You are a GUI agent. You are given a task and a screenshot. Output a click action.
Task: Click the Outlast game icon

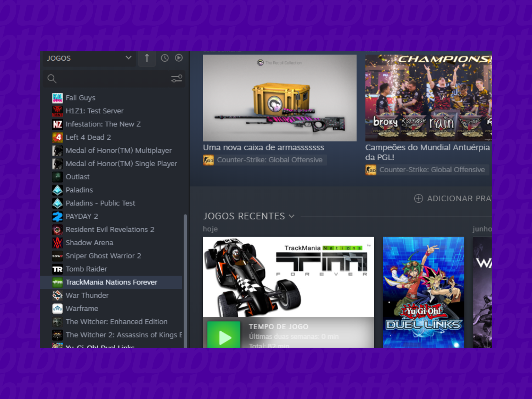pyautogui.click(x=57, y=177)
